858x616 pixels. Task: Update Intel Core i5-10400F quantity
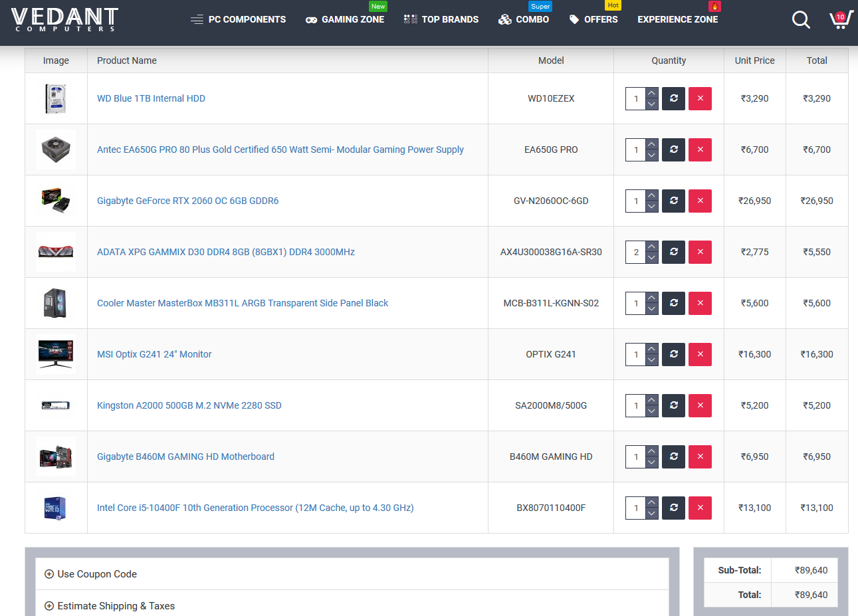(x=673, y=508)
